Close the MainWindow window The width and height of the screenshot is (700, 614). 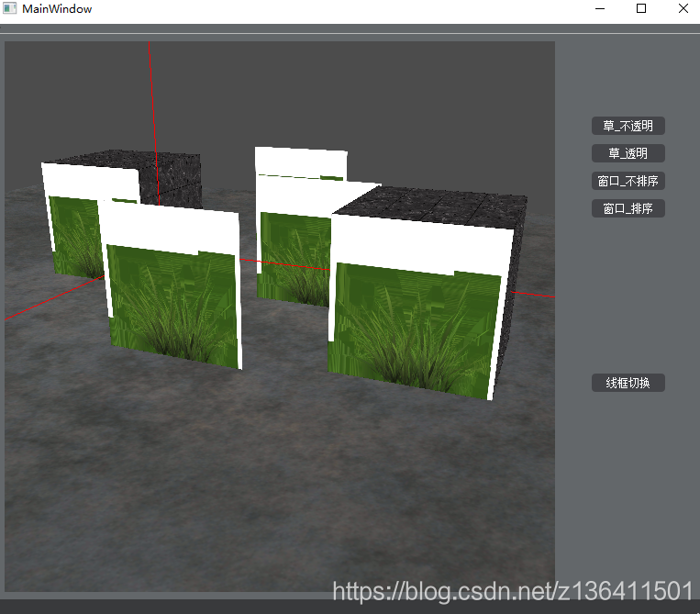coord(683,8)
